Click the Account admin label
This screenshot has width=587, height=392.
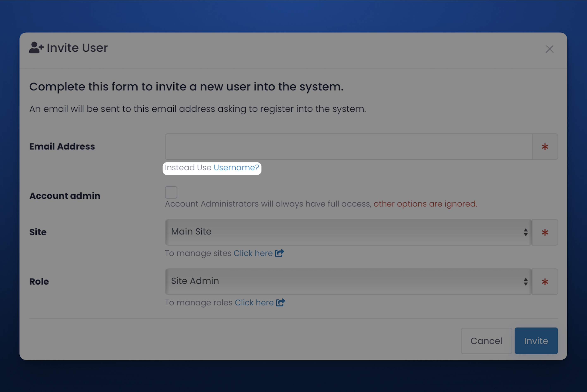(x=65, y=196)
